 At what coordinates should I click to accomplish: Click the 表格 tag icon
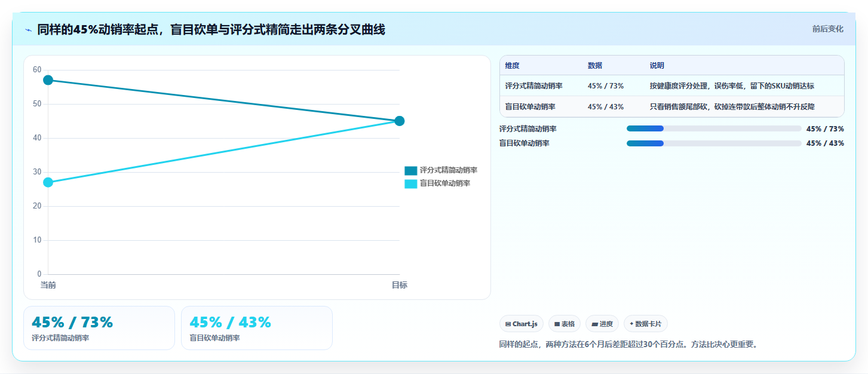click(x=557, y=324)
